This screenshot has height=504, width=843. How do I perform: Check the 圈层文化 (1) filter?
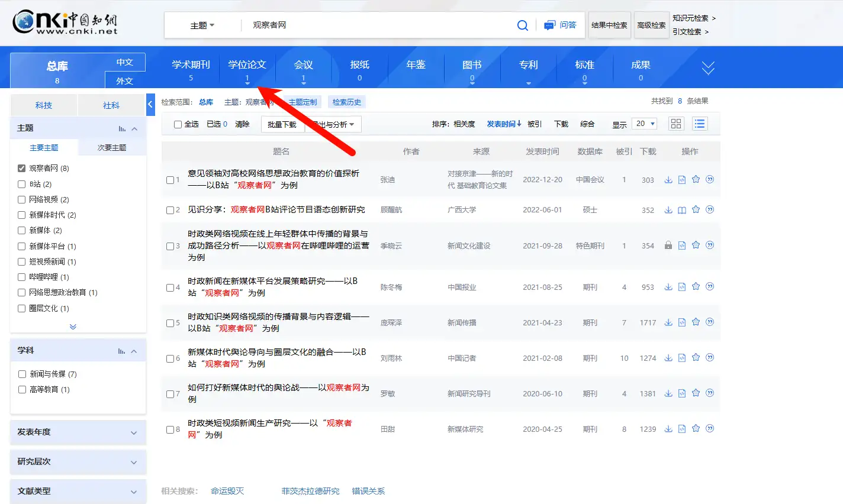pos(22,308)
